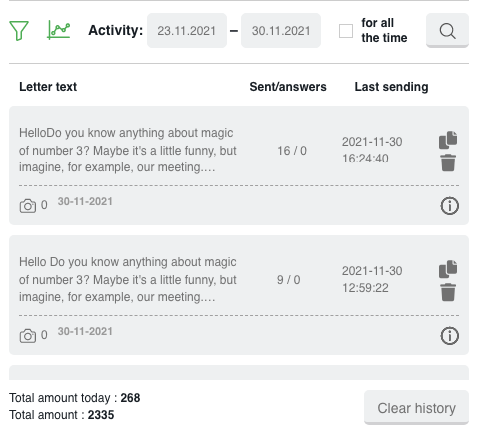Screen dimensions: 483x435
Task: Copy the letter sent 9 / 0
Action: (x=448, y=269)
